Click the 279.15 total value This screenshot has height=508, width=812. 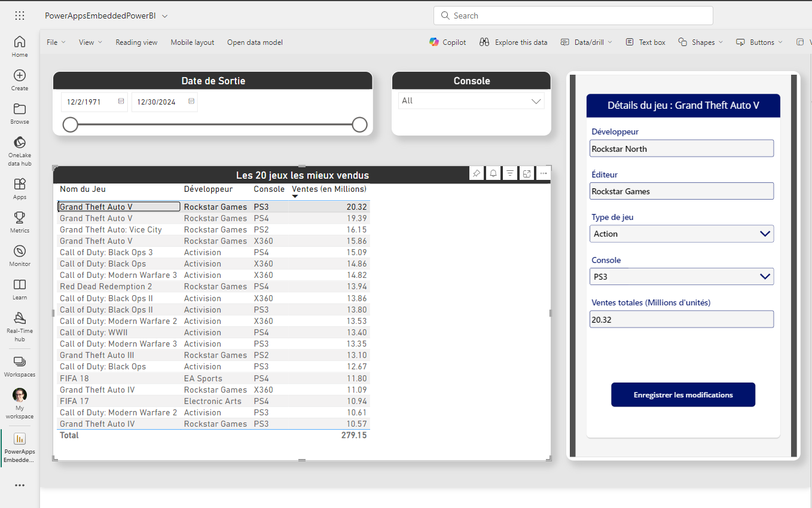coord(354,435)
